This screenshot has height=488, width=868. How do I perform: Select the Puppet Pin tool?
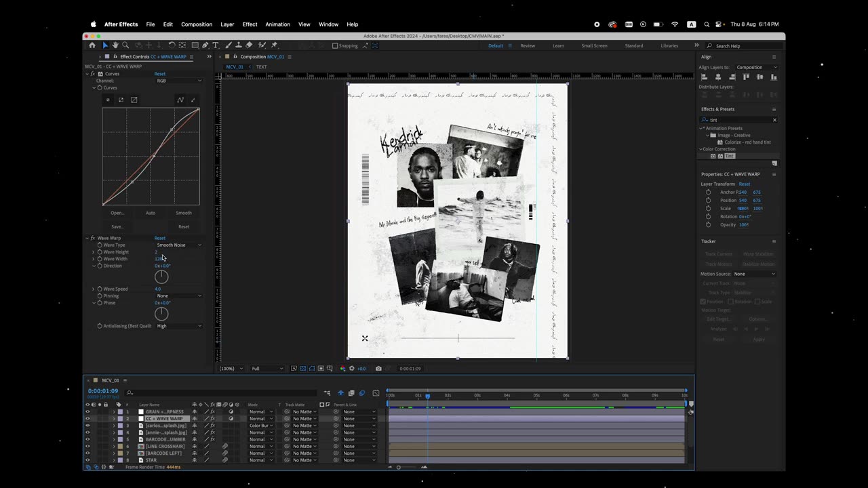(274, 45)
